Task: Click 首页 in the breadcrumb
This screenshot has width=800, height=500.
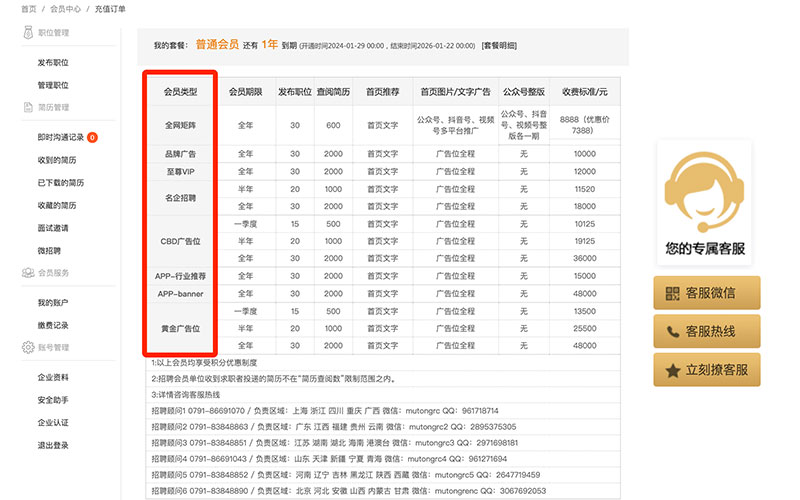Action: click(29, 9)
